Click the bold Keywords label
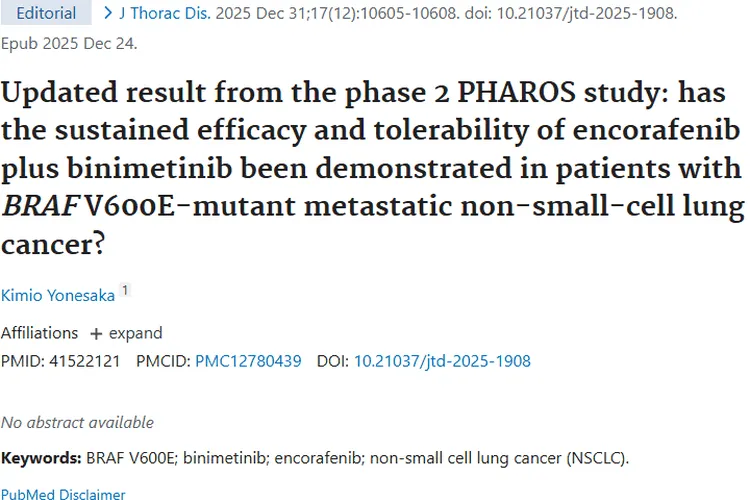 (41, 459)
